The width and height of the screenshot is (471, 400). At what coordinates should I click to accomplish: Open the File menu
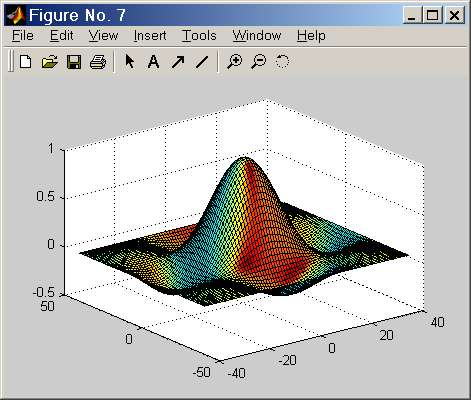[23, 35]
